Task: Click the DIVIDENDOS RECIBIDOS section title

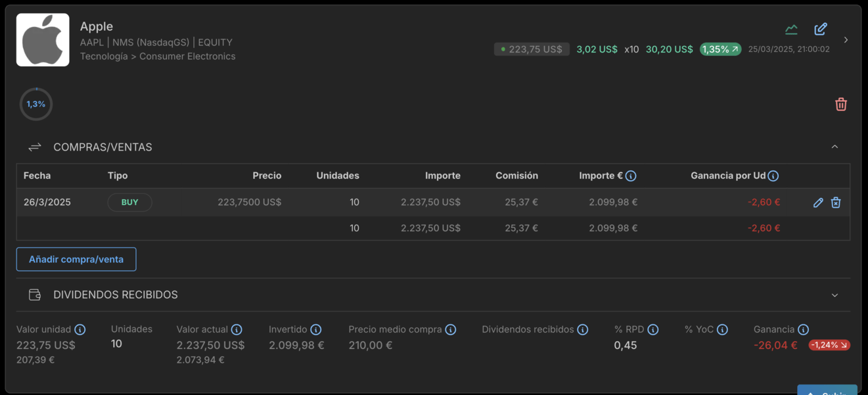Action: [x=116, y=294]
